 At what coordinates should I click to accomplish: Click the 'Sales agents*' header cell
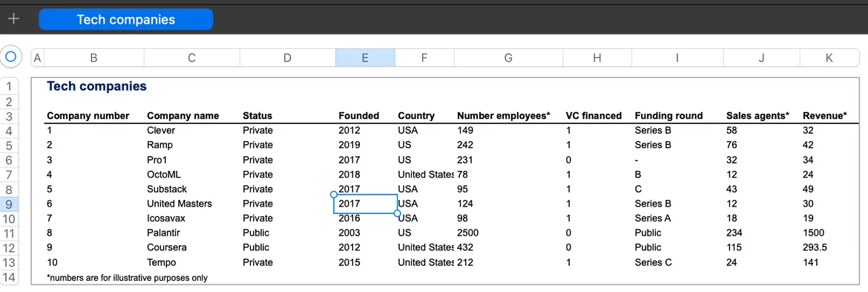[x=758, y=116]
